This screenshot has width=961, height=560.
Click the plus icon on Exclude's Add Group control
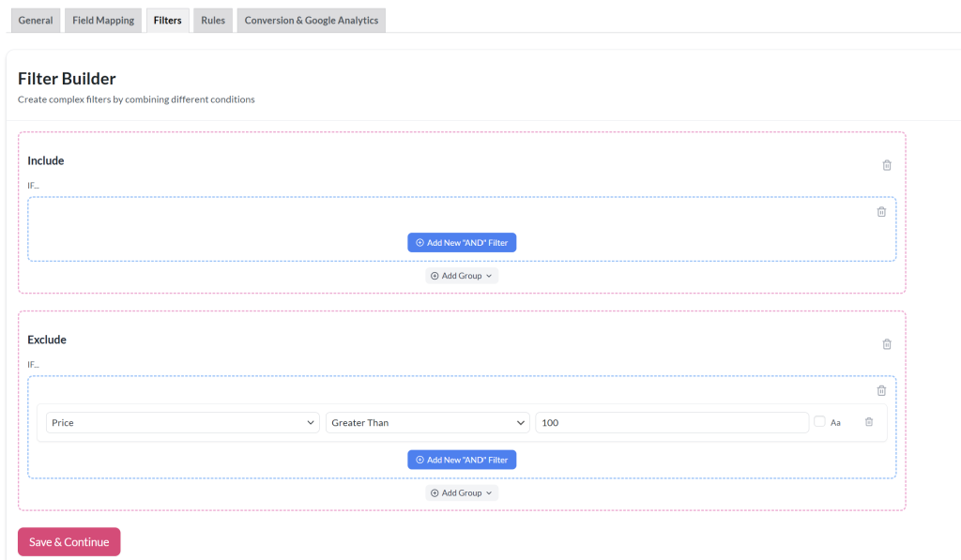pos(435,492)
